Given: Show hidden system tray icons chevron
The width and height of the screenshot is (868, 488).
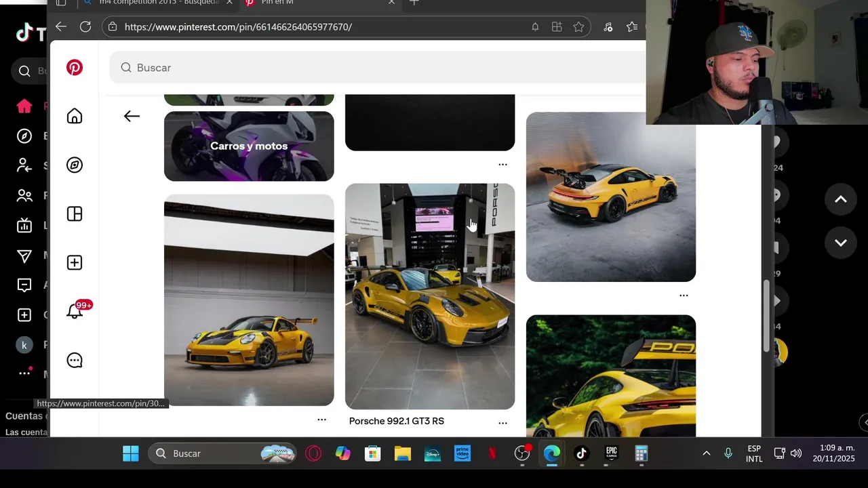Looking at the screenshot, I should coord(706,453).
